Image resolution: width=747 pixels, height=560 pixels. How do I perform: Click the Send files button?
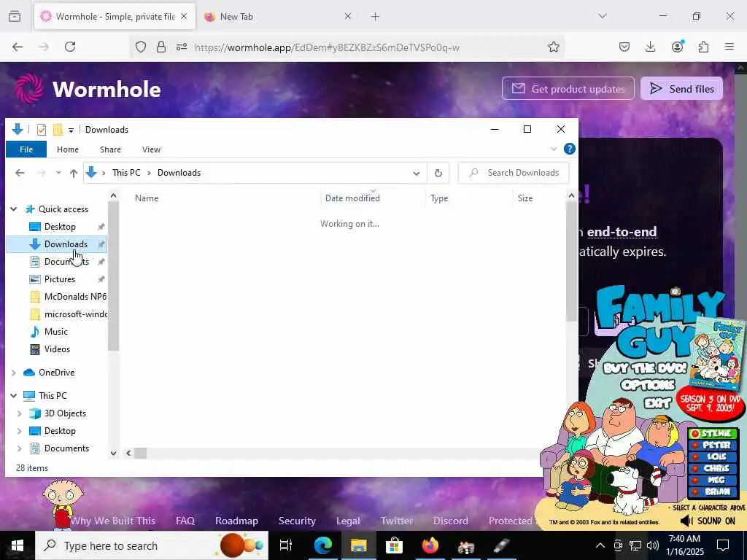(x=681, y=88)
